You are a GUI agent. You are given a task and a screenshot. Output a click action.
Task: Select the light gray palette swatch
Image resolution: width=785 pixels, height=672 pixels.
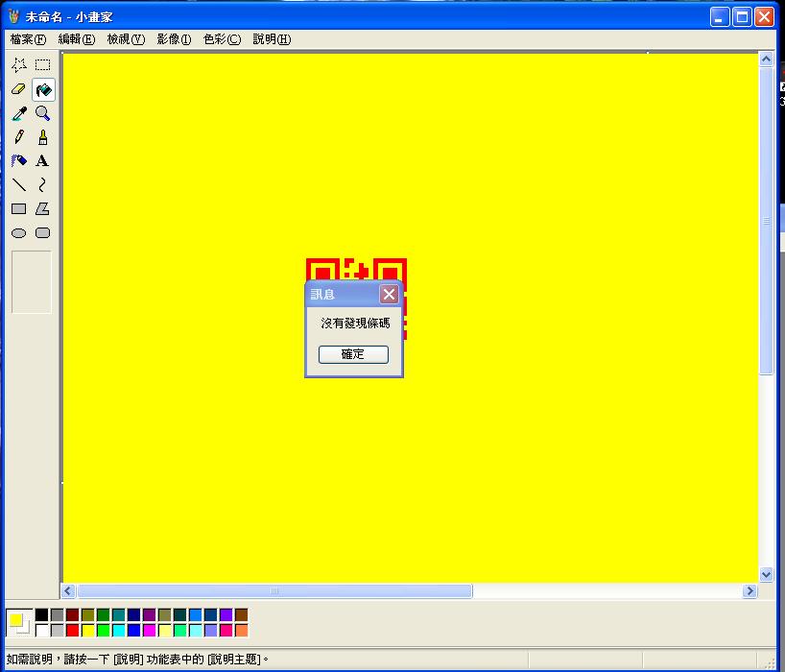pyautogui.click(x=58, y=631)
